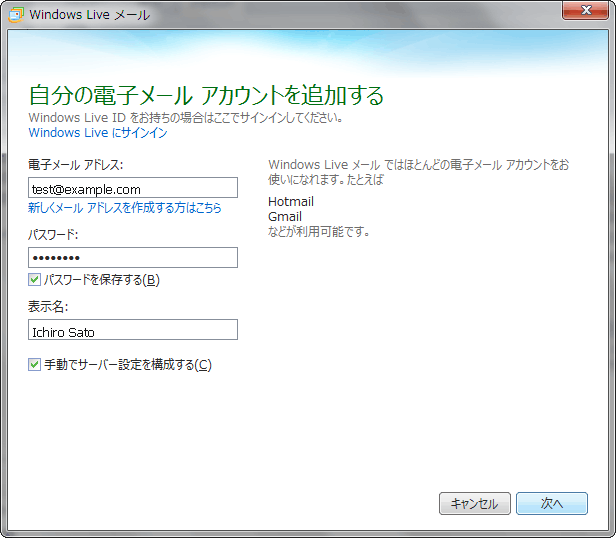Click the 電子メール アドレス: label
616x538 pixels.
click(x=75, y=165)
